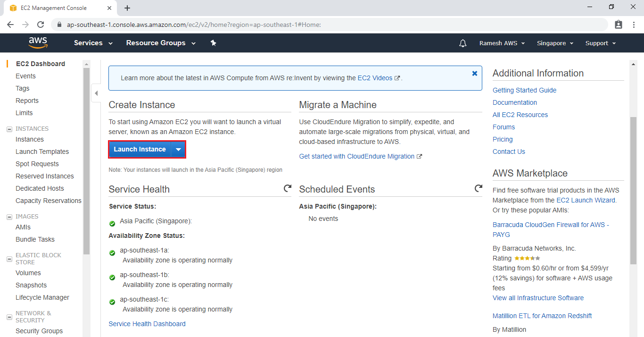Open View all Infrastructure Software link
Image resolution: width=644 pixels, height=337 pixels.
[x=538, y=298]
